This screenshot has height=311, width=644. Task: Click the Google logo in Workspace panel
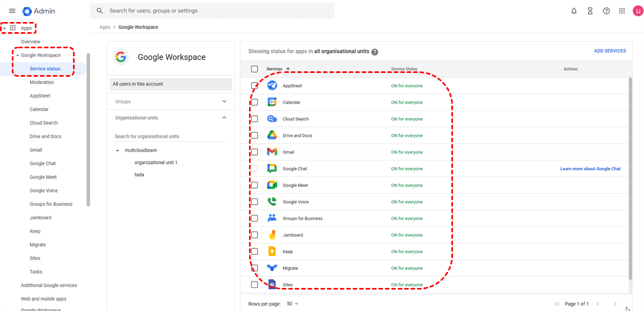click(121, 57)
